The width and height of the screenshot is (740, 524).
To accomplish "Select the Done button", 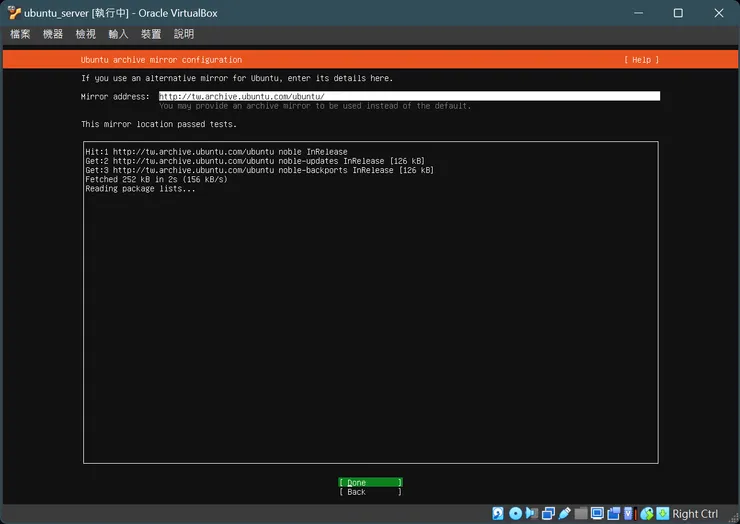I will click(x=370, y=482).
